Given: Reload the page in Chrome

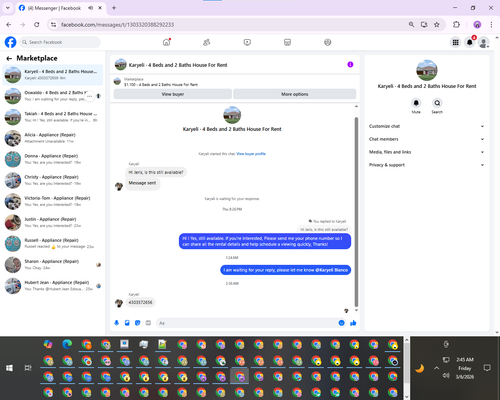Looking at the screenshot, I should click(x=37, y=25).
